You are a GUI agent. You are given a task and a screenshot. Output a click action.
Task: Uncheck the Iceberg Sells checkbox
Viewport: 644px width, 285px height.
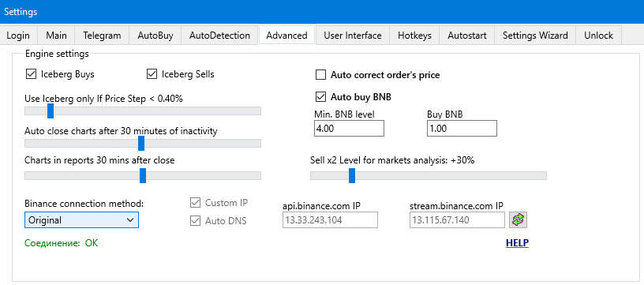tap(152, 74)
